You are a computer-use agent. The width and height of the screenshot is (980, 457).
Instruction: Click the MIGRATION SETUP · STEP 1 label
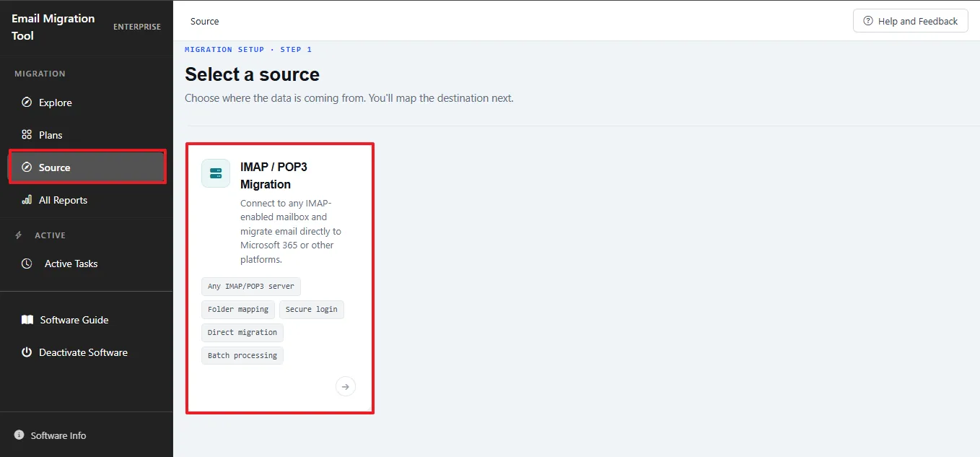pos(248,50)
